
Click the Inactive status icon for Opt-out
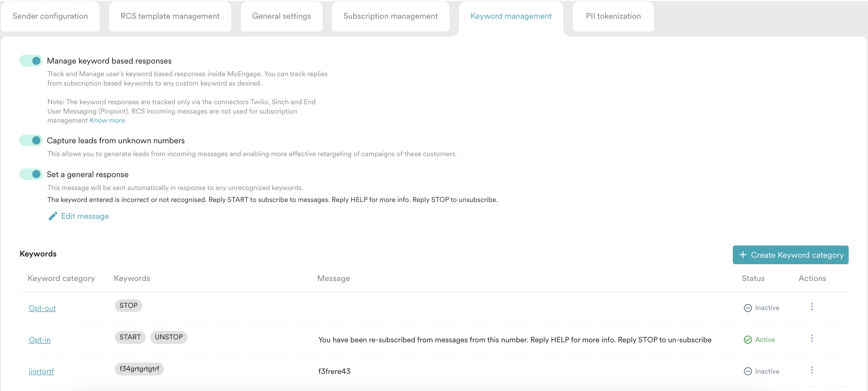[x=748, y=307]
